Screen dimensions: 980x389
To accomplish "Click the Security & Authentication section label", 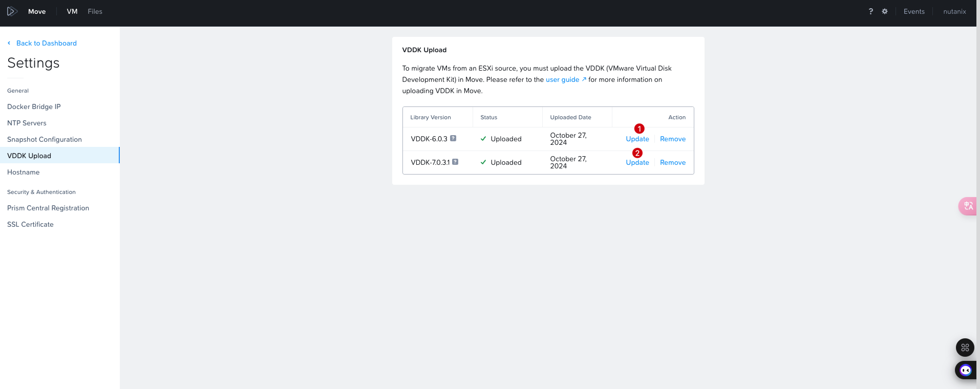I will (x=41, y=192).
